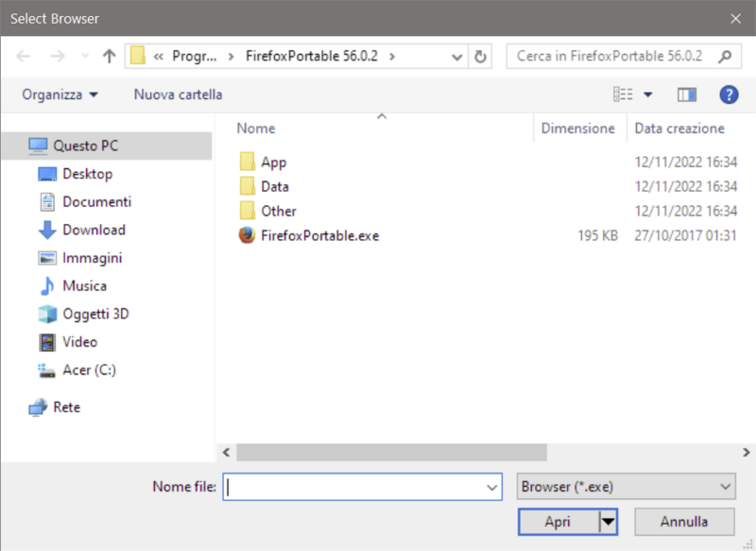Select 'Questo PC' in navigation pane
This screenshot has height=551, width=756.
point(106,146)
